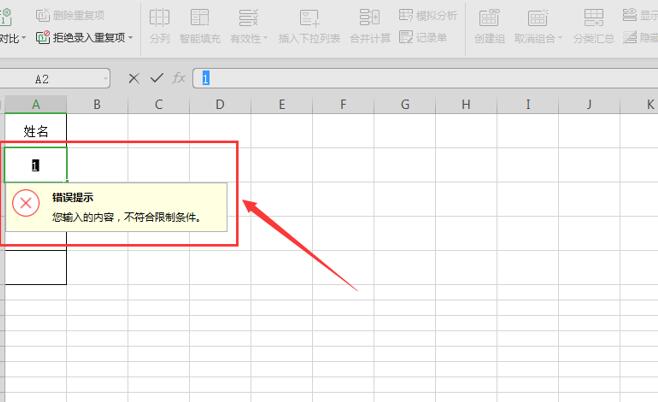Click the 拒绝录入重复项 icon

pos(43,38)
